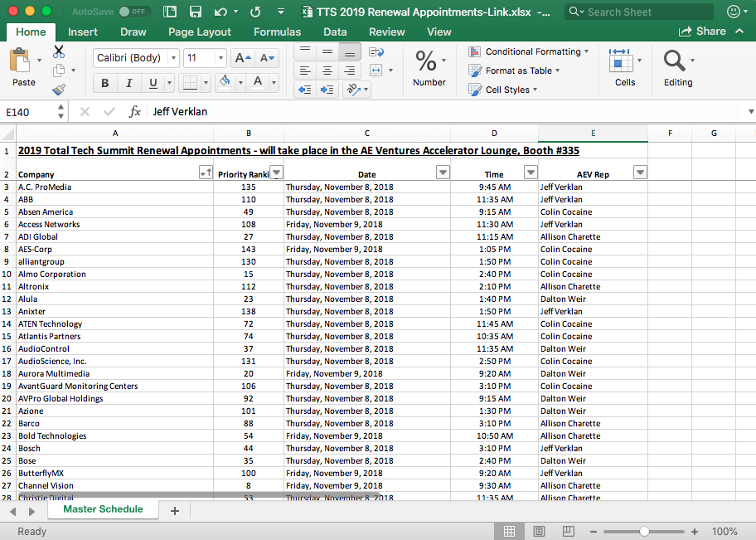Click the Insert Function fx icon

(134, 112)
